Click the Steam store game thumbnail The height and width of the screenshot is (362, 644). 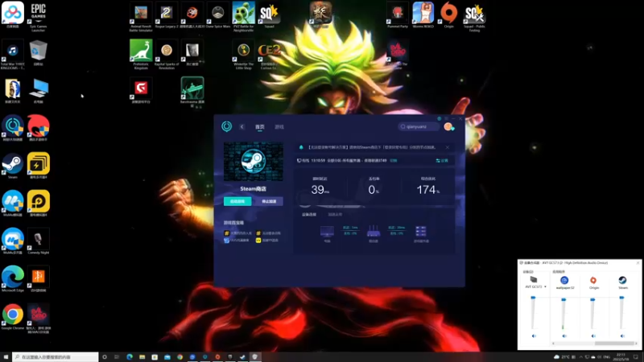click(254, 162)
